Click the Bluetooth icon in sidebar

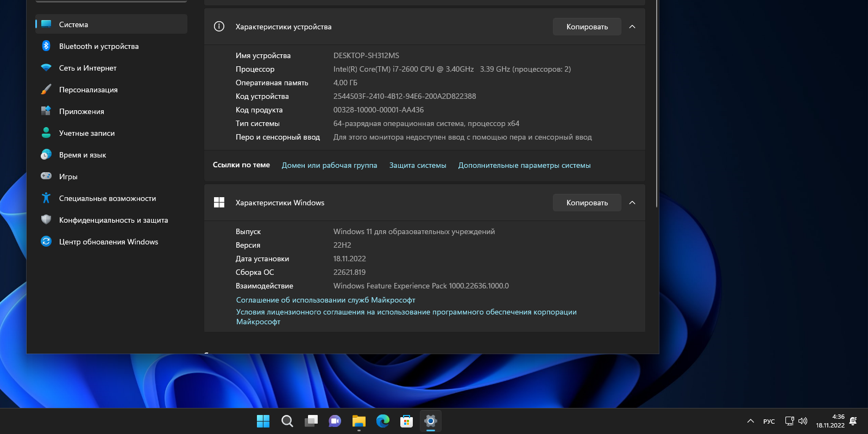tap(46, 46)
